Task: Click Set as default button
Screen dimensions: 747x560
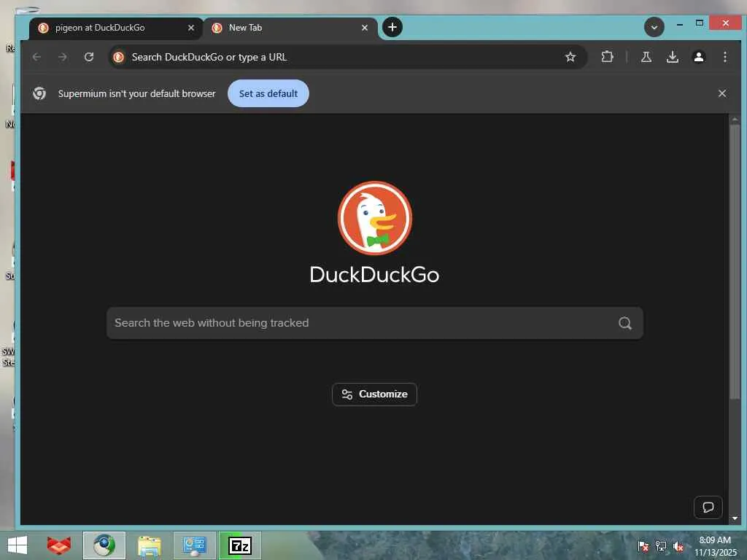Action: tap(268, 93)
